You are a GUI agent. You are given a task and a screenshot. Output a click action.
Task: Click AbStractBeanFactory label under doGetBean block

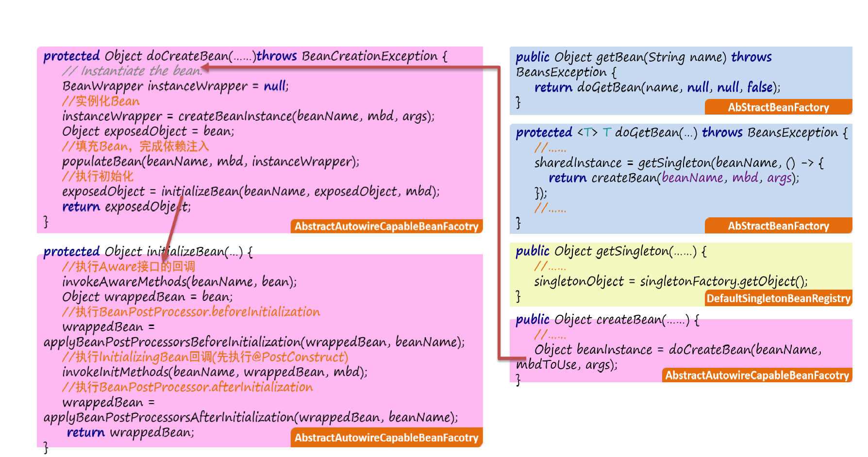tap(778, 226)
